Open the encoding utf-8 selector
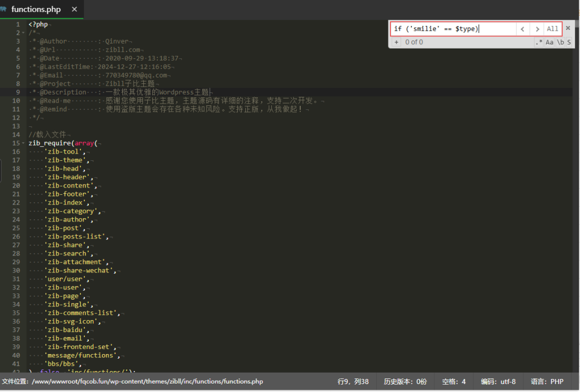This screenshot has height=392, width=580. [498, 382]
